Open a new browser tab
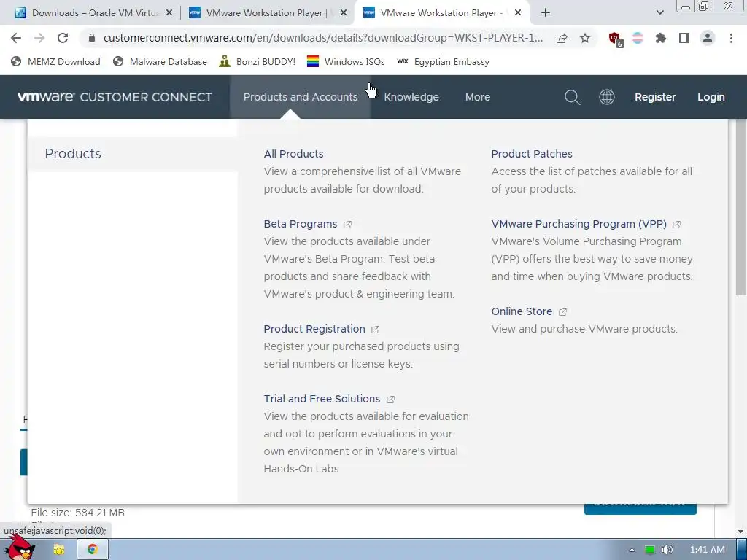Image resolution: width=747 pixels, height=560 pixels. (546, 13)
